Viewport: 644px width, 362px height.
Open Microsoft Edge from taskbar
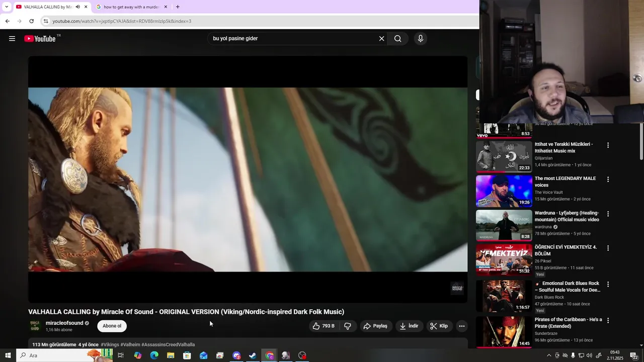point(154,355)
